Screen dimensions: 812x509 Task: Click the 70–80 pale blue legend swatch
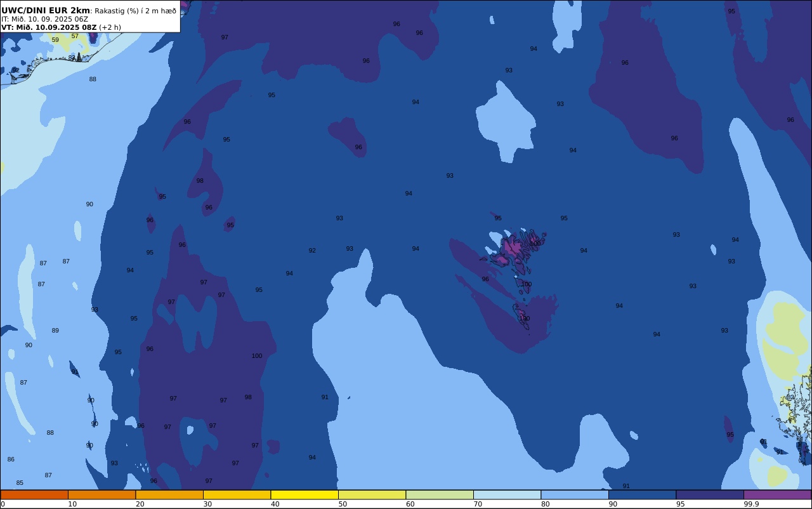pos(507,494)
